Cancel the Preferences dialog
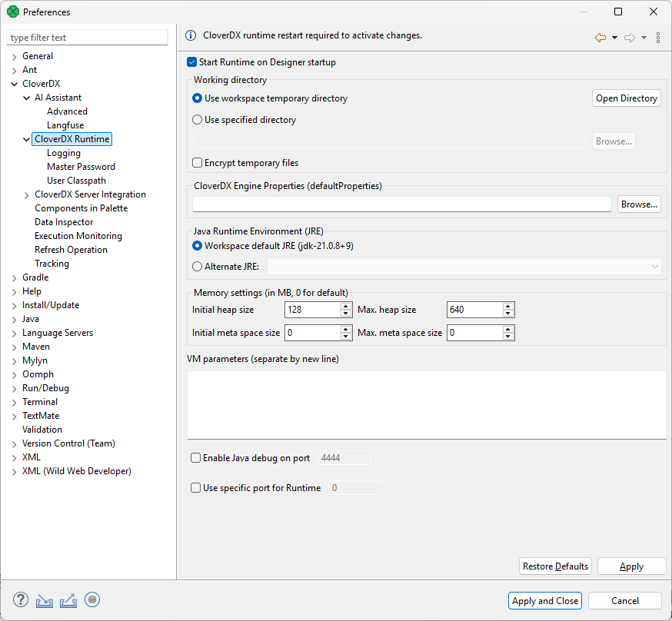This screenshot has width=672, height=621. [x=625, y=601]
